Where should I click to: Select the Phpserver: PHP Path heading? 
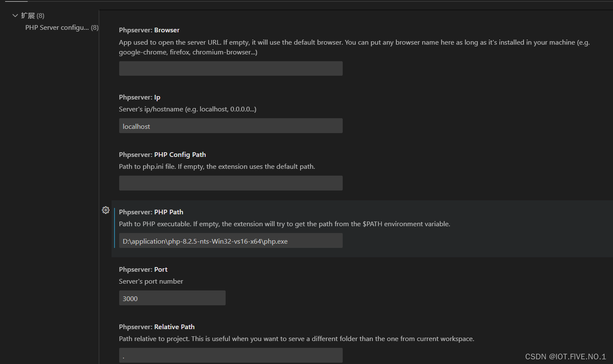click(151, 212)
